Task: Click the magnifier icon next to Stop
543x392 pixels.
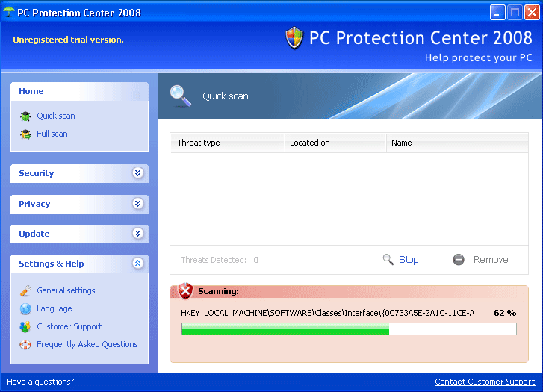Action: point(388,260)
